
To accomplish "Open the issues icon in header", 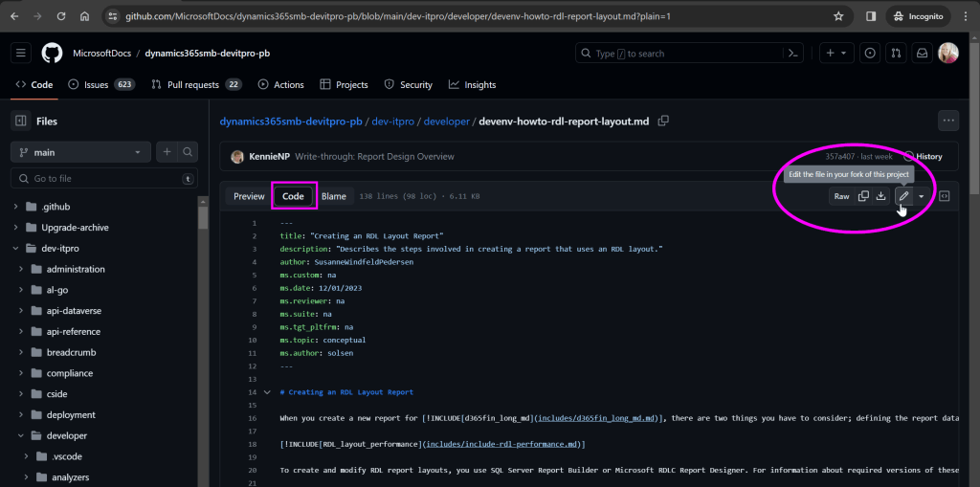I will (869, 54).
